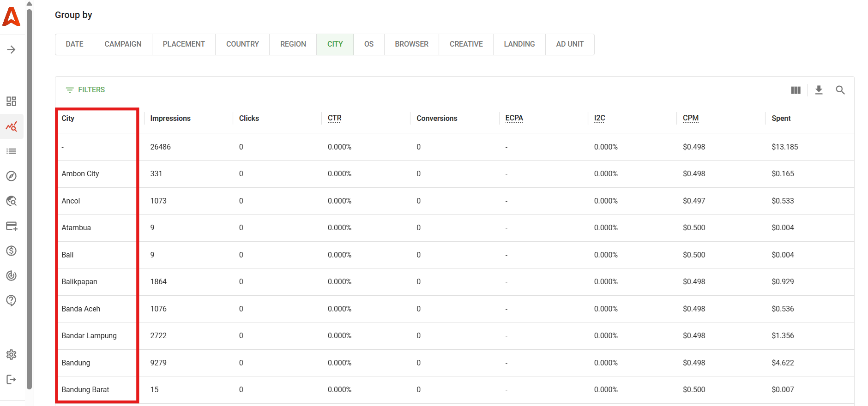The image size is (868, 406).
Task: Open the compass icon in the sidebar
Action: [12, 176]
